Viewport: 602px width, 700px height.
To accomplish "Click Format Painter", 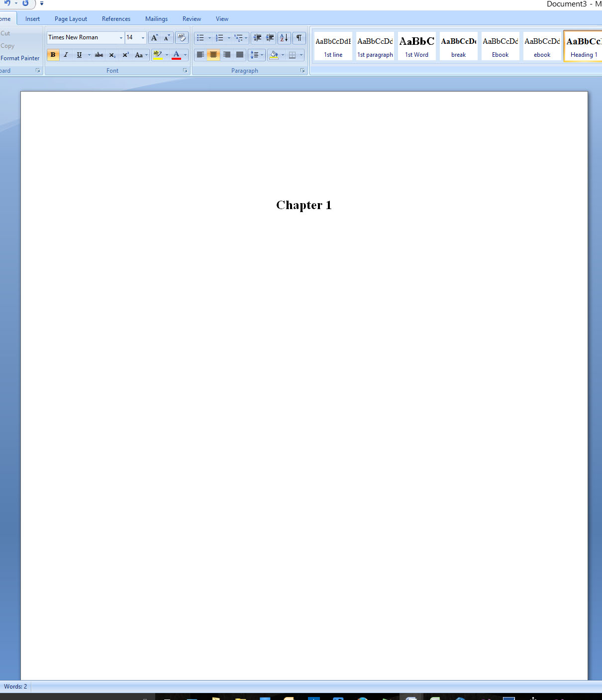I will click(x=20, y=58).
